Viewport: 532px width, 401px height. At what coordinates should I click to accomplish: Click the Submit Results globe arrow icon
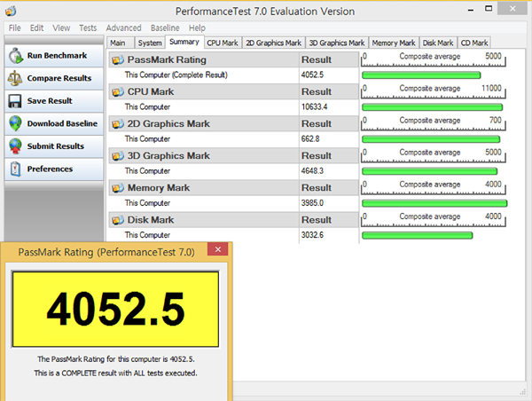coord(16,146)
